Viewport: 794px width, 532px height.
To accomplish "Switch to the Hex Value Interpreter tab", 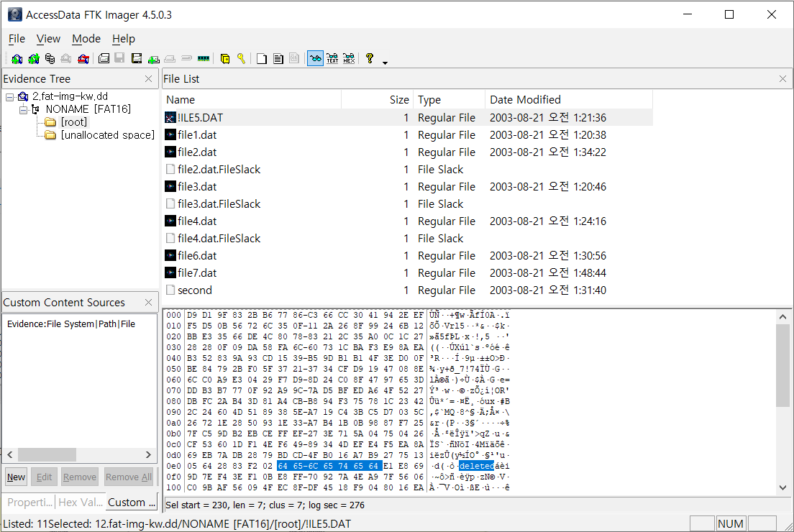I will (x=81, y=502).
